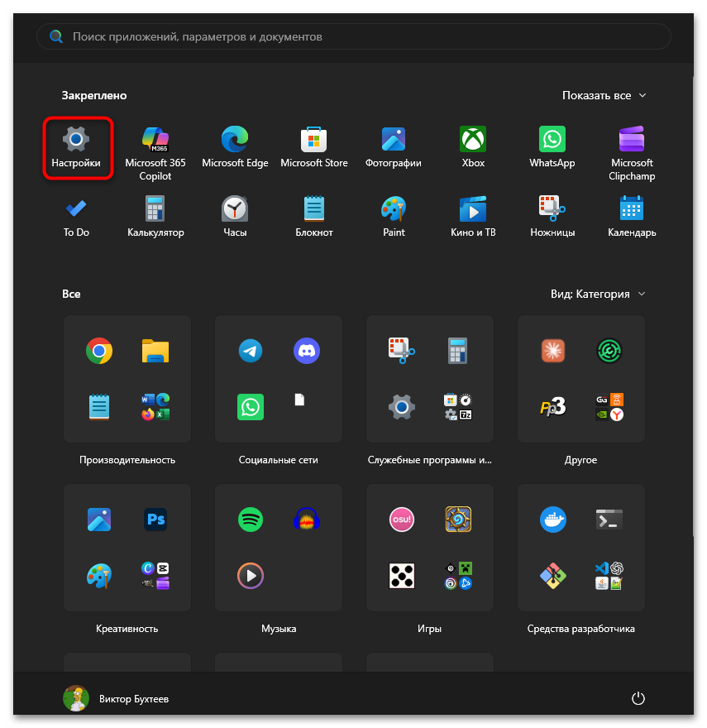Open the dice game in Игры
Viewport: 707px width, 728px height.
point(402,576)
